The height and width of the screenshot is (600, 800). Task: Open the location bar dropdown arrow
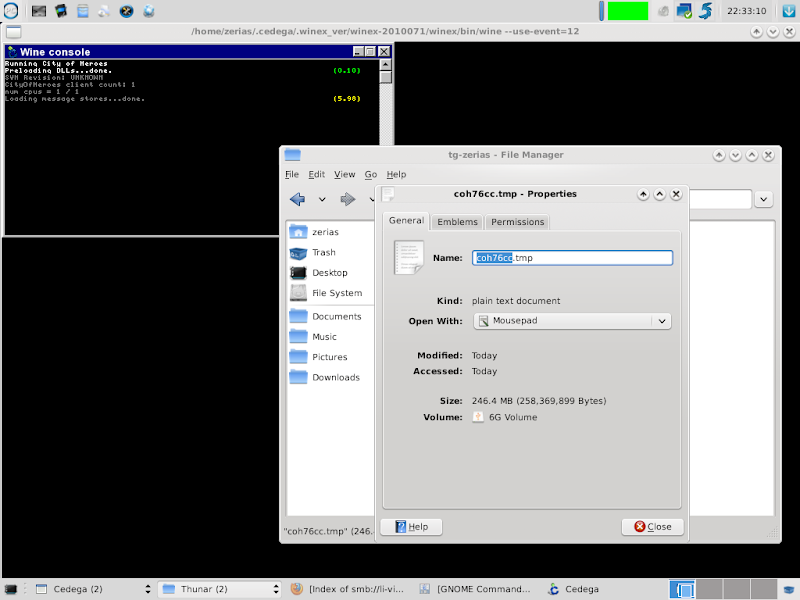pyautogui.click(x=764, y=199)
